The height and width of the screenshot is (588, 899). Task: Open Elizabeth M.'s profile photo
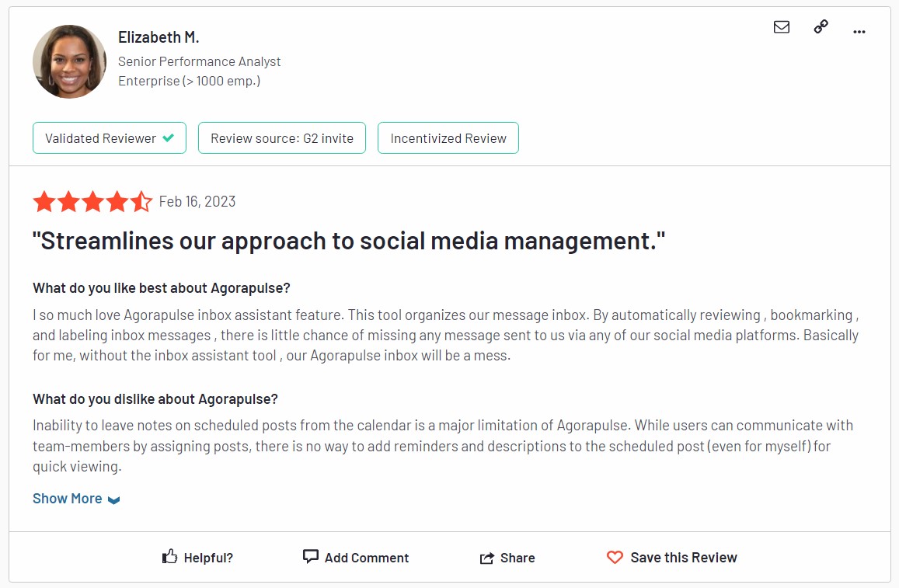(x=69, y=61)
